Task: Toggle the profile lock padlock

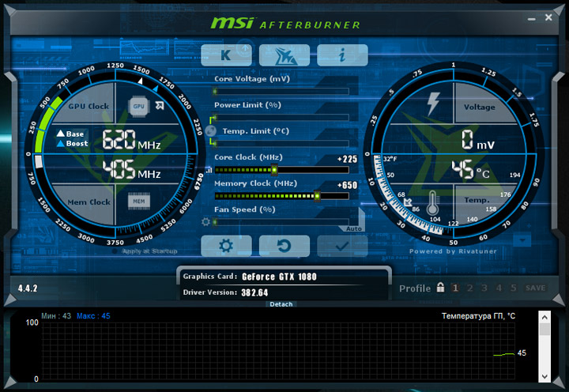Action: coord(440,288)
